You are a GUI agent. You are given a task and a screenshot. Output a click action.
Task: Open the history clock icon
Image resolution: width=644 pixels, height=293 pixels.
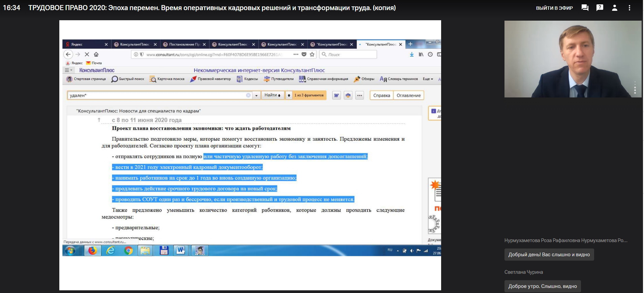coord(430,54)
